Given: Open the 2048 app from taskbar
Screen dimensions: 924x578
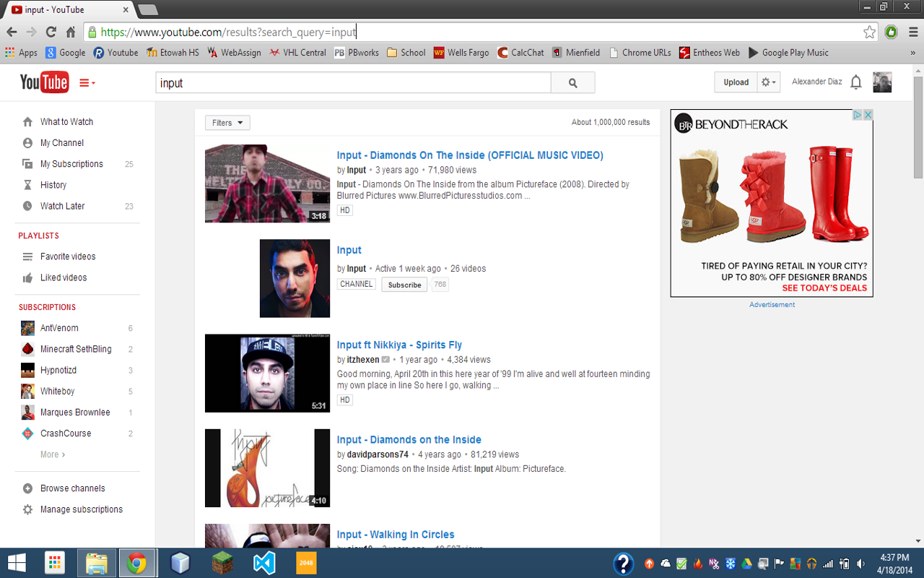Looking at the screenshot, I should 306,563.
